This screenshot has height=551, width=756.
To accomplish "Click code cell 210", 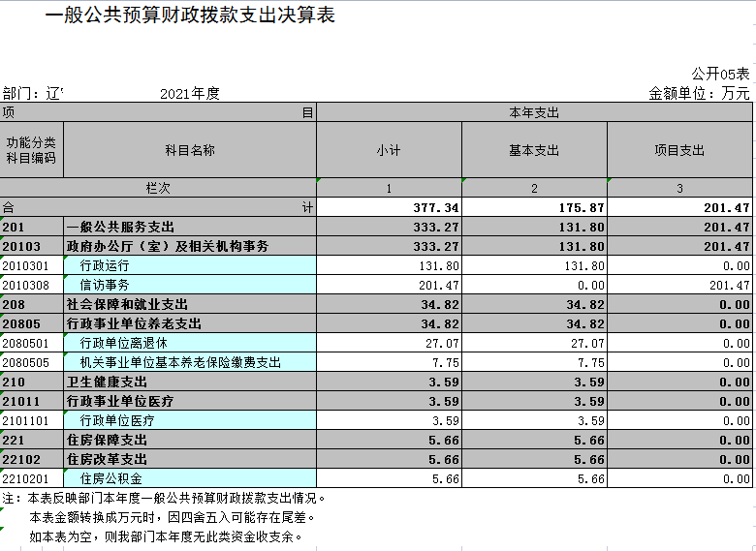I will pos(31,382).
